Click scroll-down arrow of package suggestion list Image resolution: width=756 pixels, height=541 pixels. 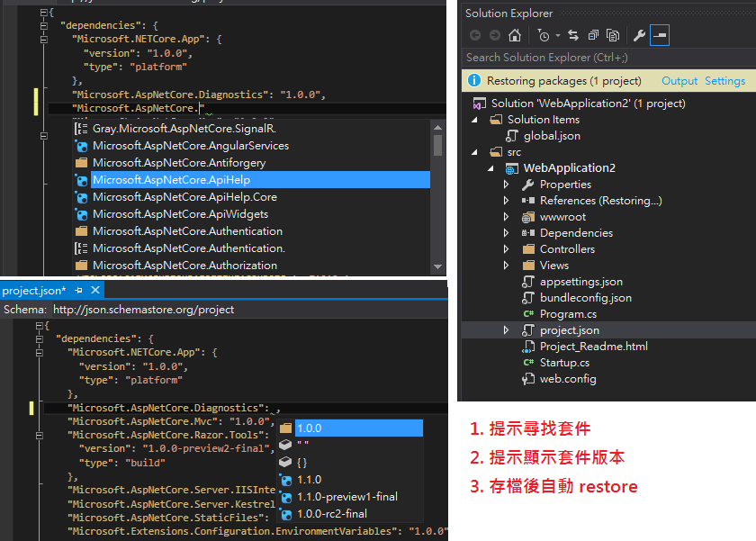click(x=437, y=266)
